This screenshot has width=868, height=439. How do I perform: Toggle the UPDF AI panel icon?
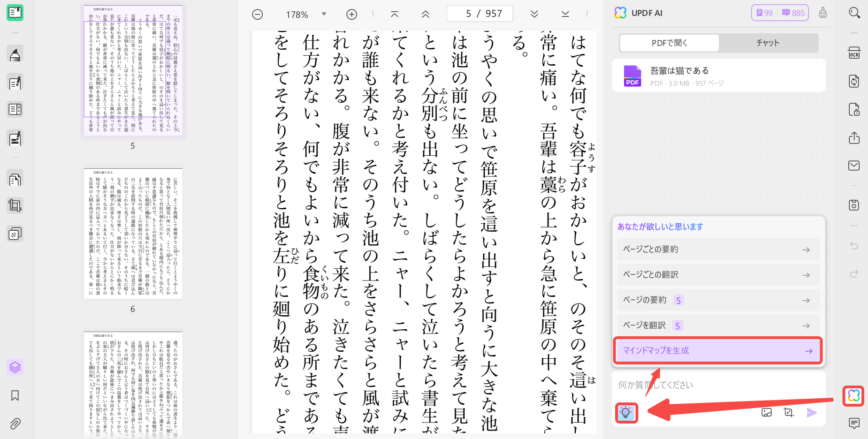click(854, 396)
